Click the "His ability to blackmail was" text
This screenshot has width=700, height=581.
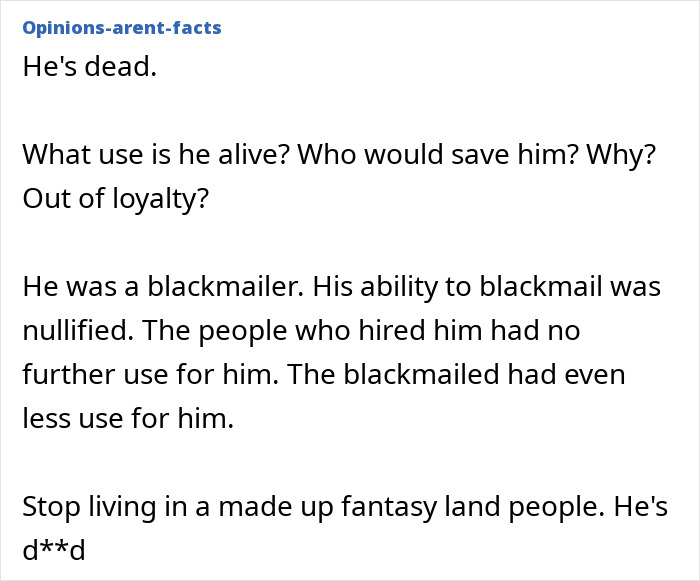pos(486,286)
